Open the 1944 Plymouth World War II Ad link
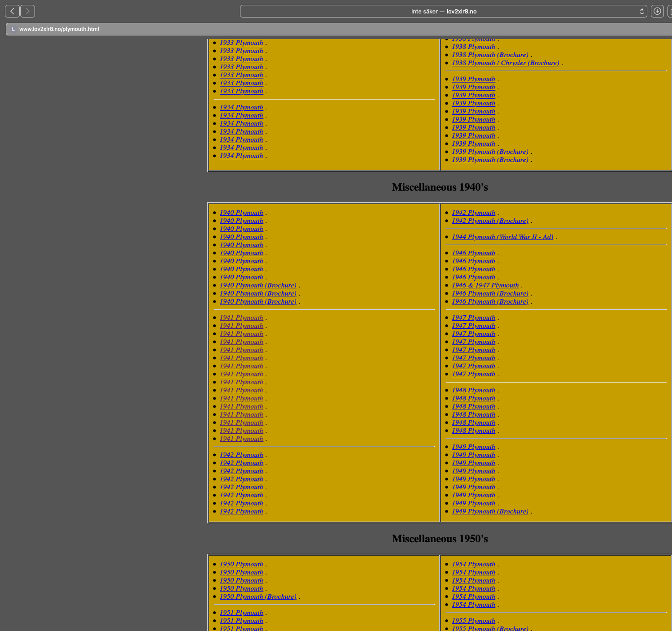The image size is (672, 631). coord(502,237)
